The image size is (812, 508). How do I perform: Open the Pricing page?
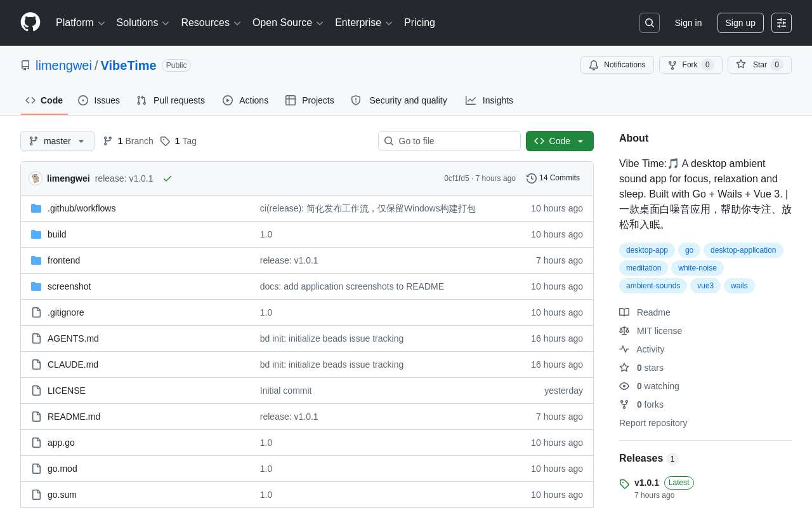(x=419, y=23)
